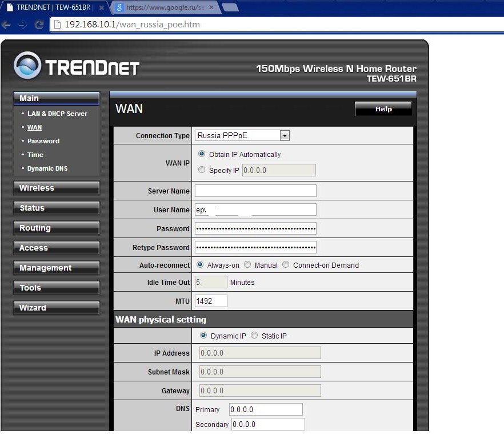This screenshot has height=435, width=504.
Task: Switch to the google.ru tab
Action: tap(165, 7)
